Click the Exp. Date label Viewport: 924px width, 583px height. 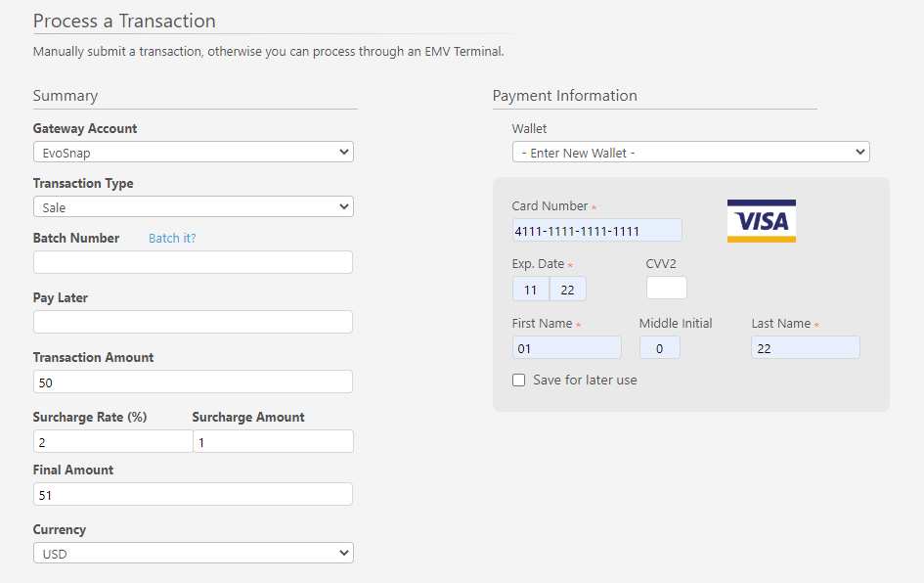coord(538,264)
